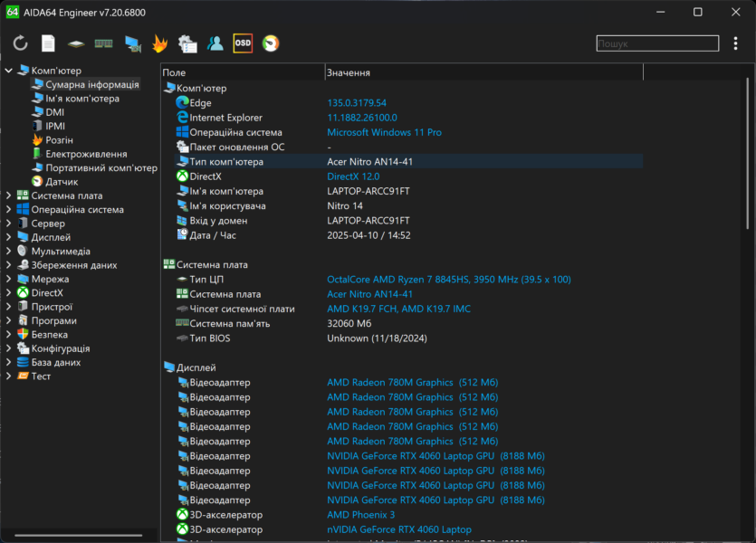Expand the Системна плата tree node
This screenshot has width=756, height=543.
(x=8, y=195)
